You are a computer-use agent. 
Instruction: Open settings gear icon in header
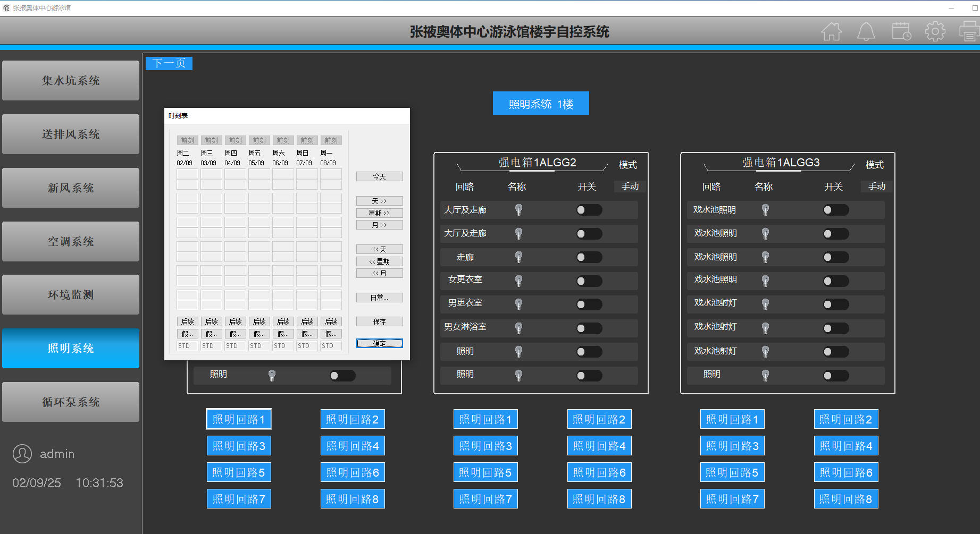click(x=935, y=32)
